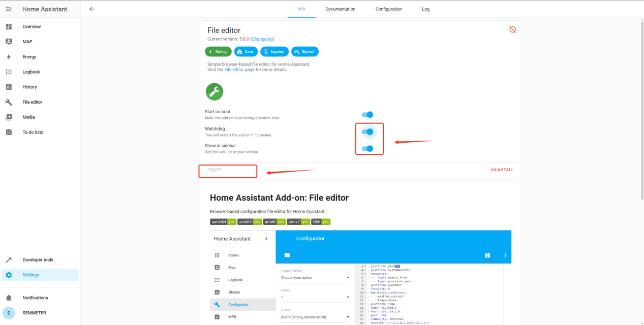Screen dimensions: 644x325
Task: Click the Core capability chip
Action: [246, 51]
